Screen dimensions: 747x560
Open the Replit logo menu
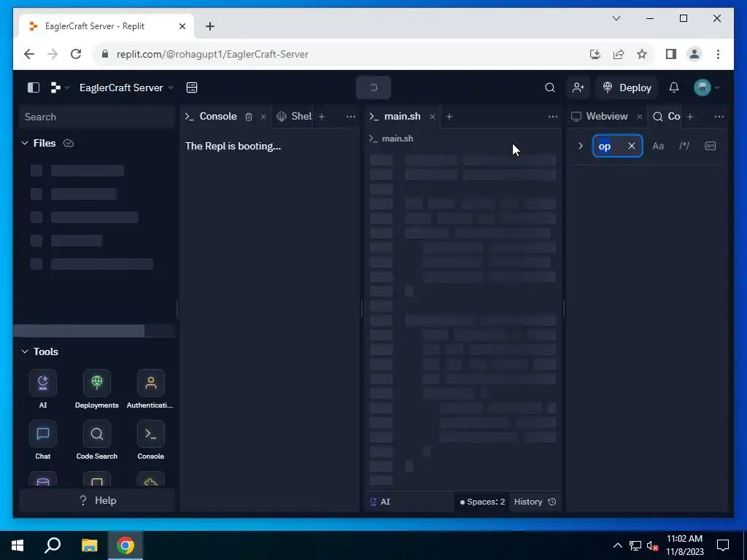60,87
